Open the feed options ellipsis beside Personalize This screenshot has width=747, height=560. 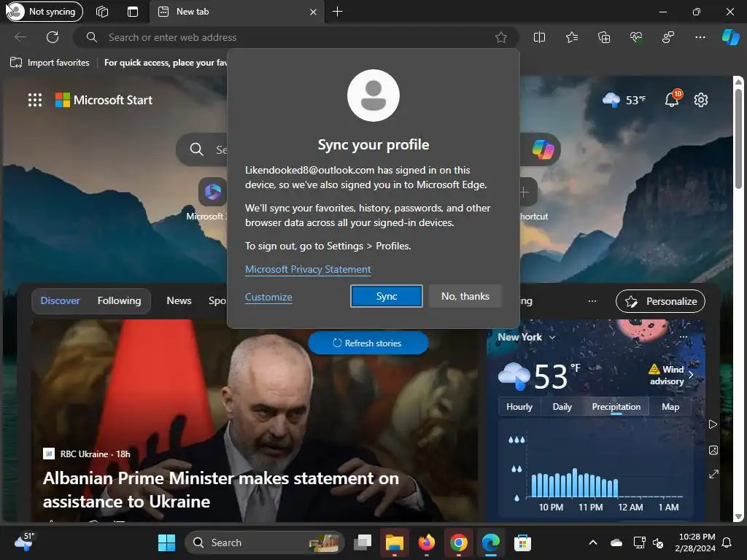pyautogui.click(x=592, y=301)
